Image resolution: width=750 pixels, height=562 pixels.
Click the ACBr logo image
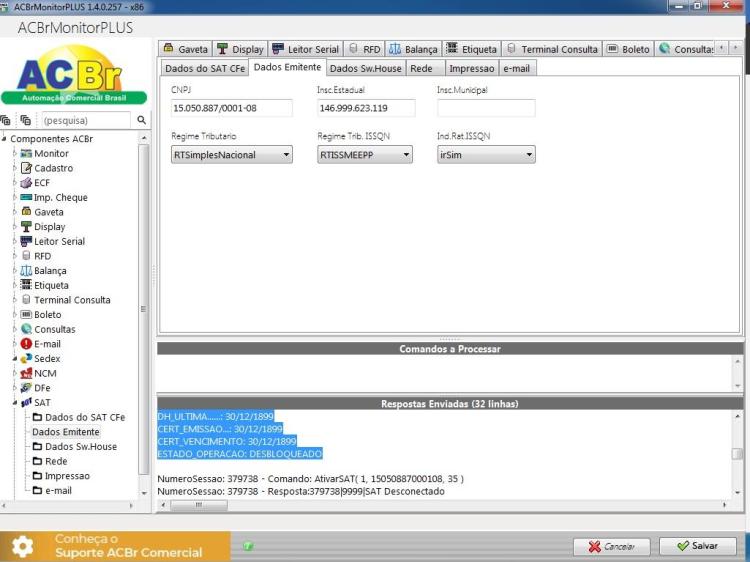pyautogui.click(x=74, y=75)
